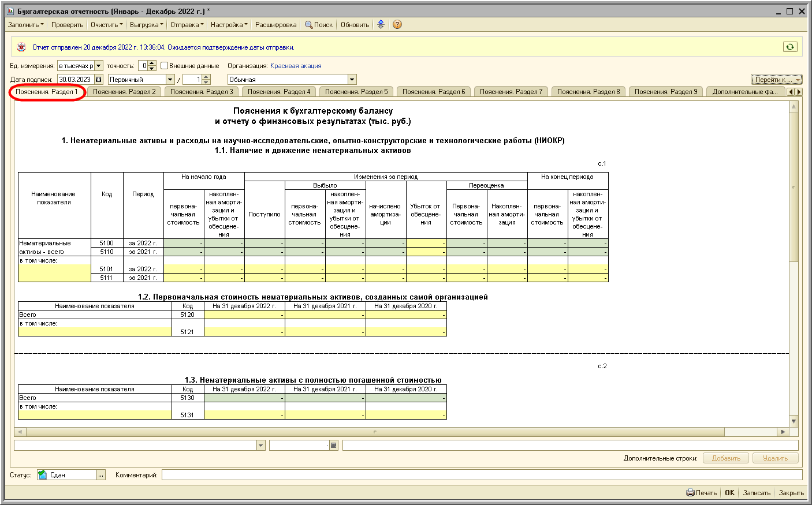Image resolution: width=812 pixels, height=505 pixels.
Task: Click the report sent status message
Action: click(163, 47)
